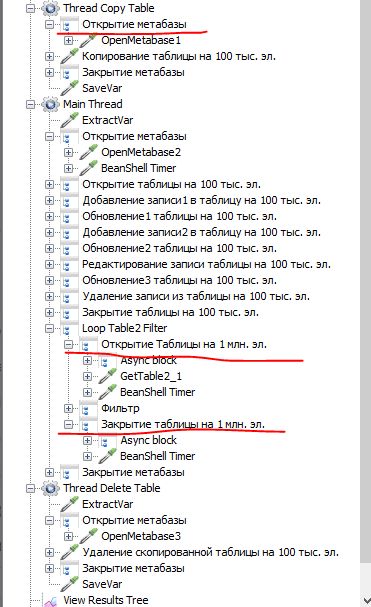The height and width of the screenshot is (607, 371).
Task: Click pipette icon of Копирование таблицы на 100 тыс. эл.
Action: [x=69, y=56]
